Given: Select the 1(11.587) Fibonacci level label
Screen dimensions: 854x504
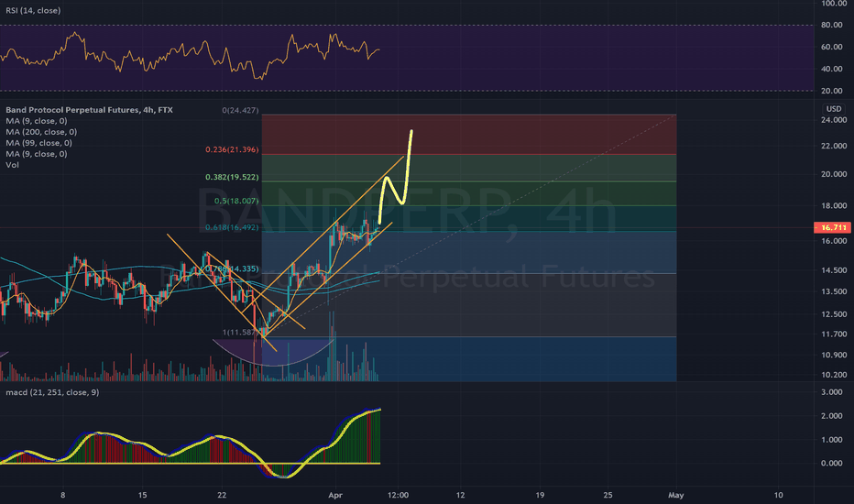Looking at the screenshot, I should point(239,332).
